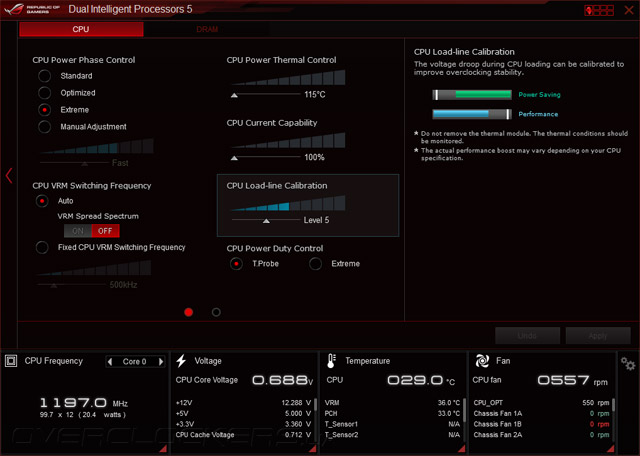Expand Voltage panel red corner triangle

[x=313, y=448]
